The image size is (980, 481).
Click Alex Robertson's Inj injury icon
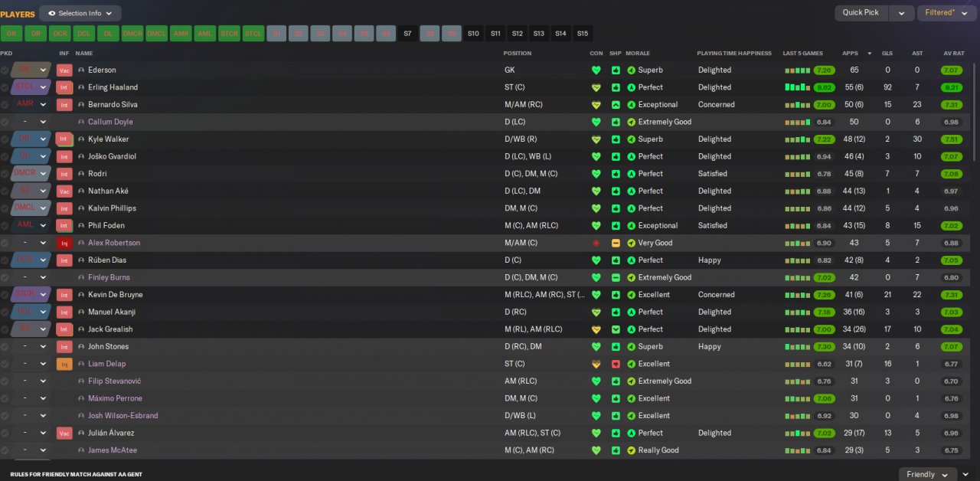pos(64,243)
